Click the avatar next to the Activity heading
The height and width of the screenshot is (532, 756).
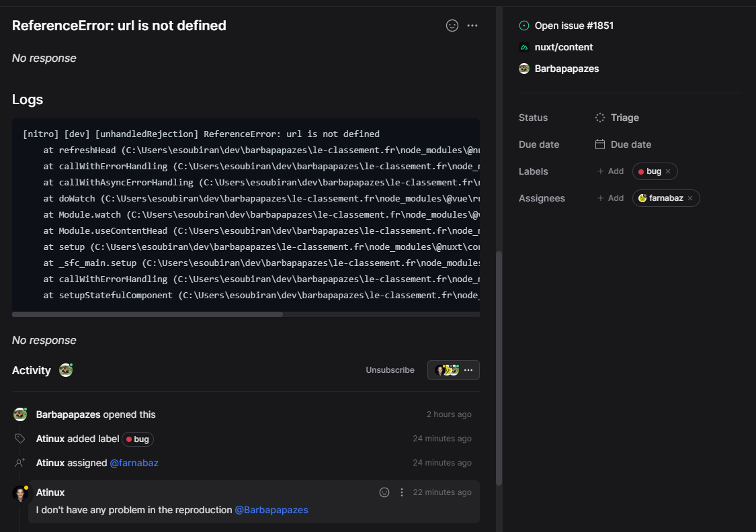[x=65, y=370]
